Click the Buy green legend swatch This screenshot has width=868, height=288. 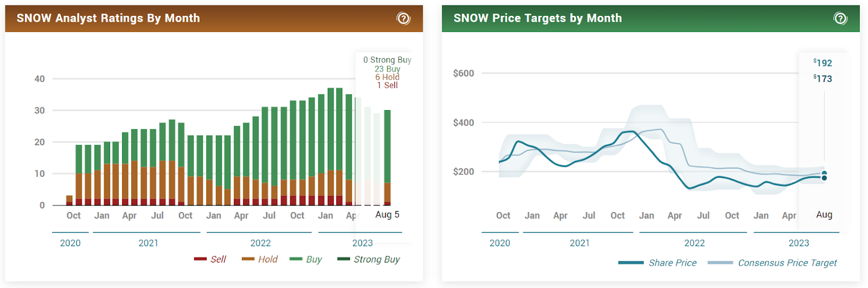(296, 259)
